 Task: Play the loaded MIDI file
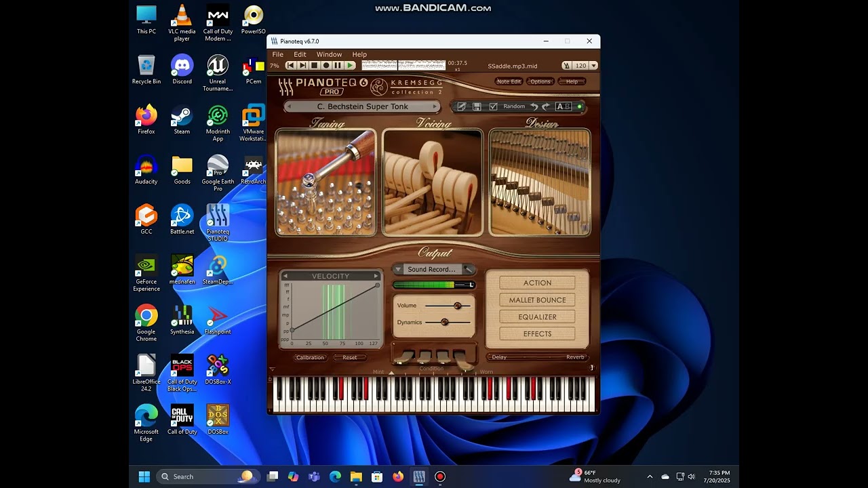click(350, 66)
